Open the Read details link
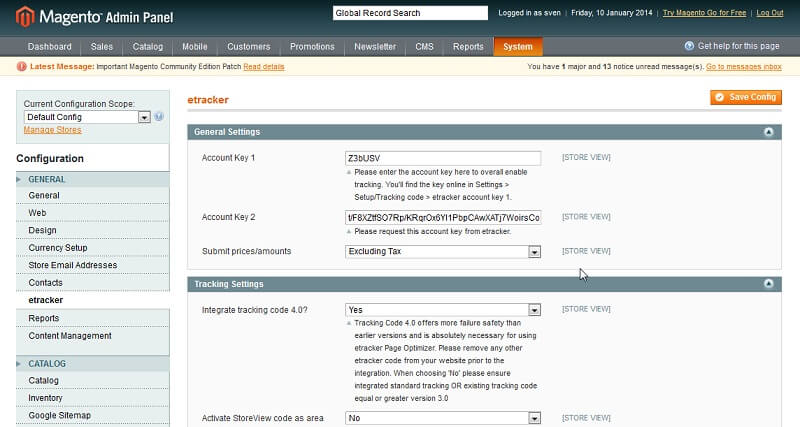800x427 pixels. point(264,67)
